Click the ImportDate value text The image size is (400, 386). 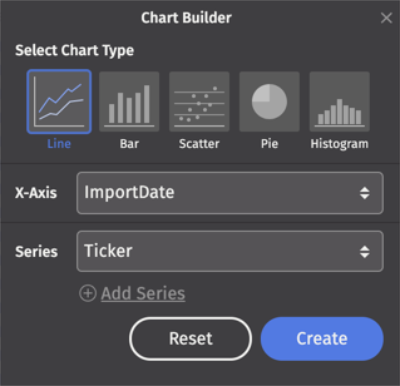pos(129,192)
